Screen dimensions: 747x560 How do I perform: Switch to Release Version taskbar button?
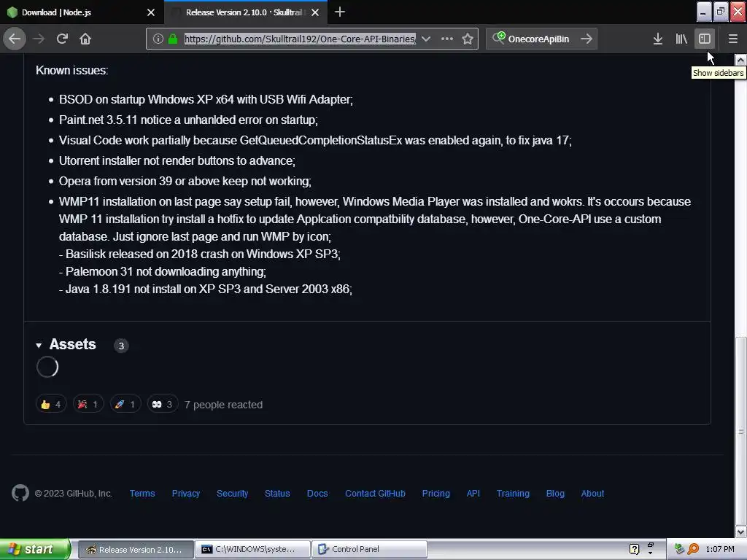tap(135, 550)
